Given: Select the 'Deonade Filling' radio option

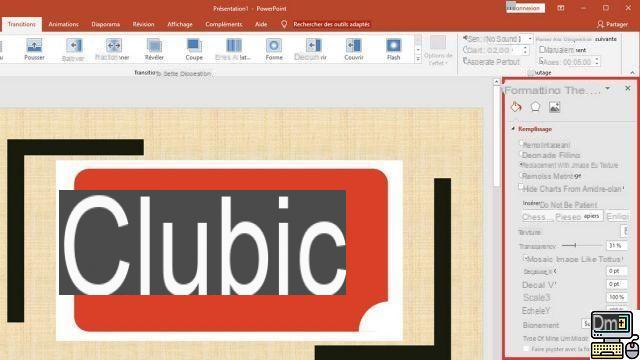Looking at the screenshot, I should coord(521,154).
